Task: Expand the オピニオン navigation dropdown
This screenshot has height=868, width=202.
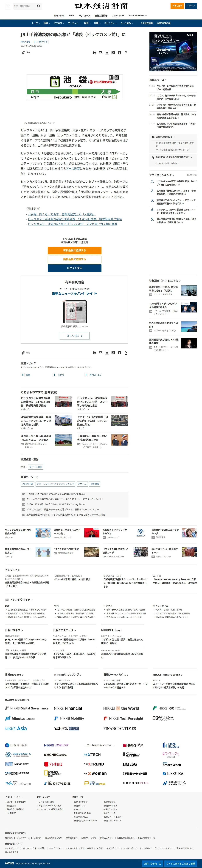Action: tap(111, 23)
